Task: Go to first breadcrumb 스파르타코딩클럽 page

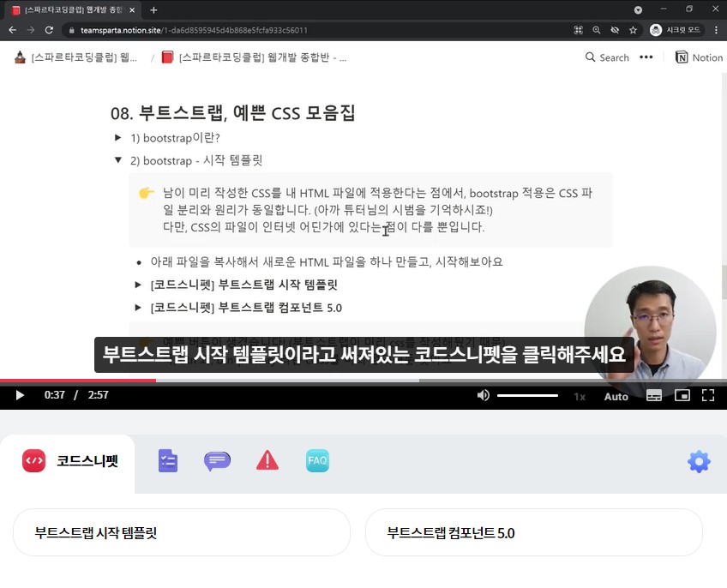Action: [76, 57]
